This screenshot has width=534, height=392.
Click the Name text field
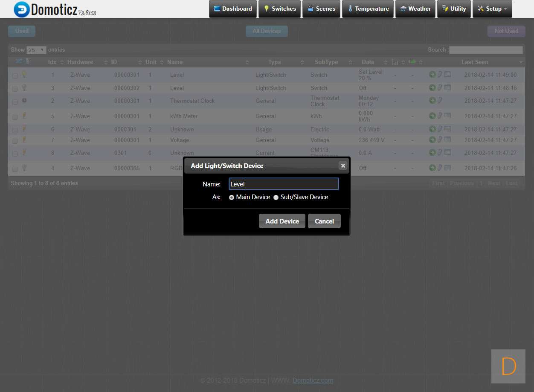[x=284, y=184]
